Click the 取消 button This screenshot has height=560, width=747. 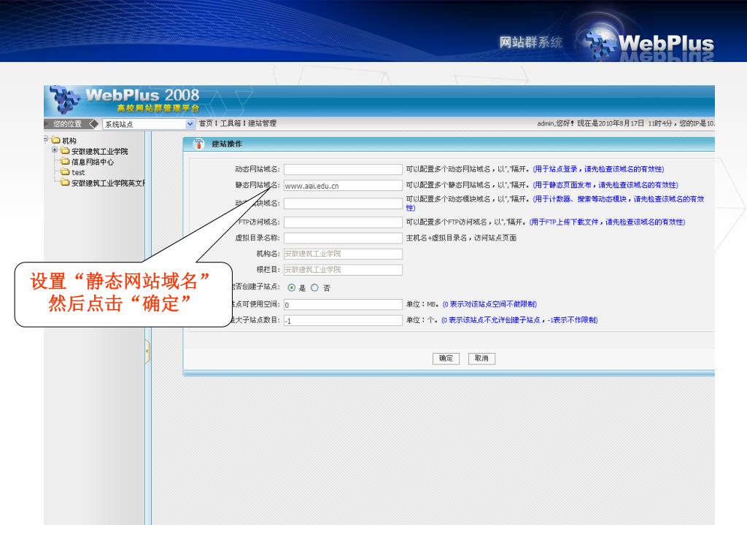point(481,359)
